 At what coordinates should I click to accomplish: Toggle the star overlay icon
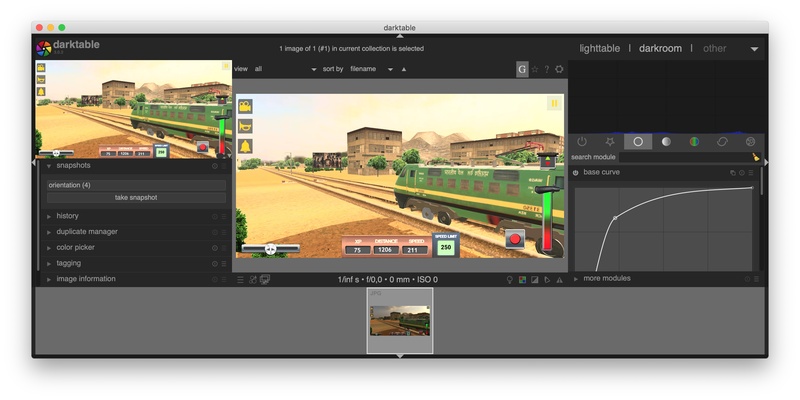535,69
